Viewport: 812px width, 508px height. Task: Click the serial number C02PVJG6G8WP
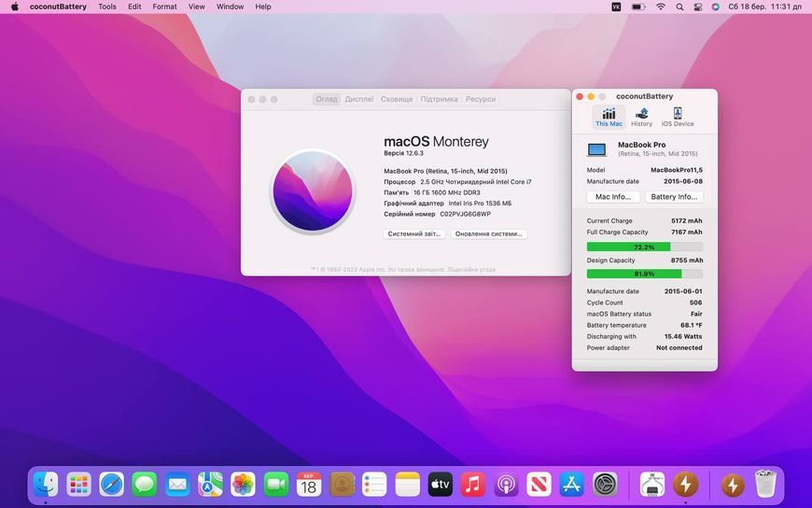click(x=465, y=214)
